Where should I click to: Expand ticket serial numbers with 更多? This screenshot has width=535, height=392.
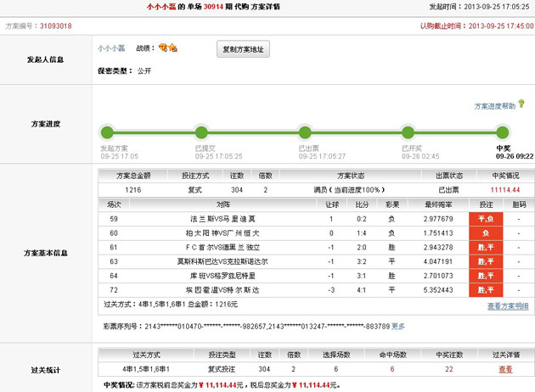pyautogui.click(x=398, y=326)
